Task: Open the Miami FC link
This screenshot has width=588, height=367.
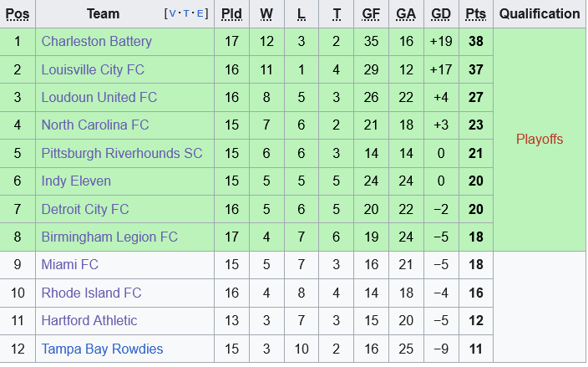Action: 70,265
